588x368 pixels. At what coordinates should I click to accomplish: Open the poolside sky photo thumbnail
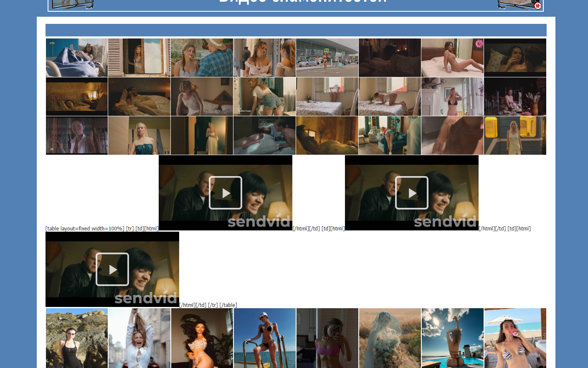coord(453,338)
